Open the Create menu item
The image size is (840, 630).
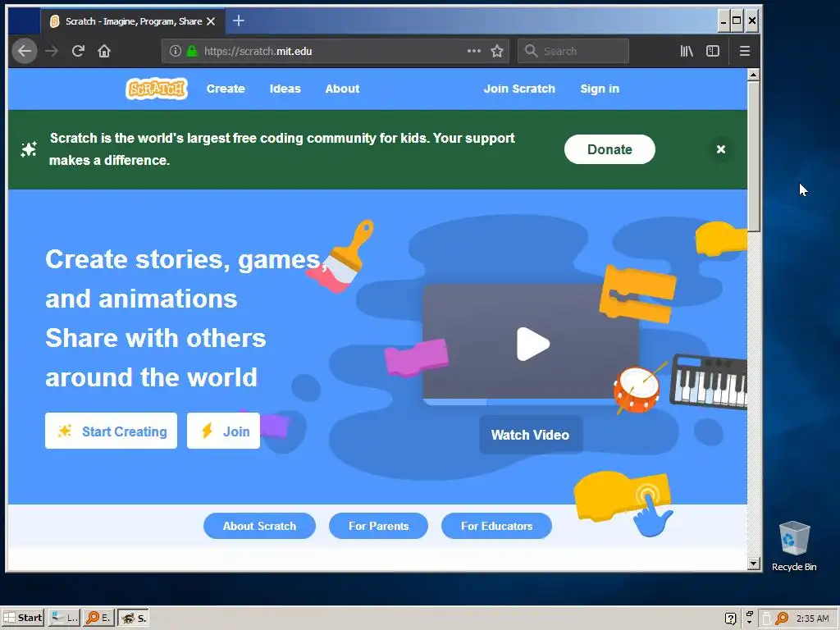tap(226, 89)
